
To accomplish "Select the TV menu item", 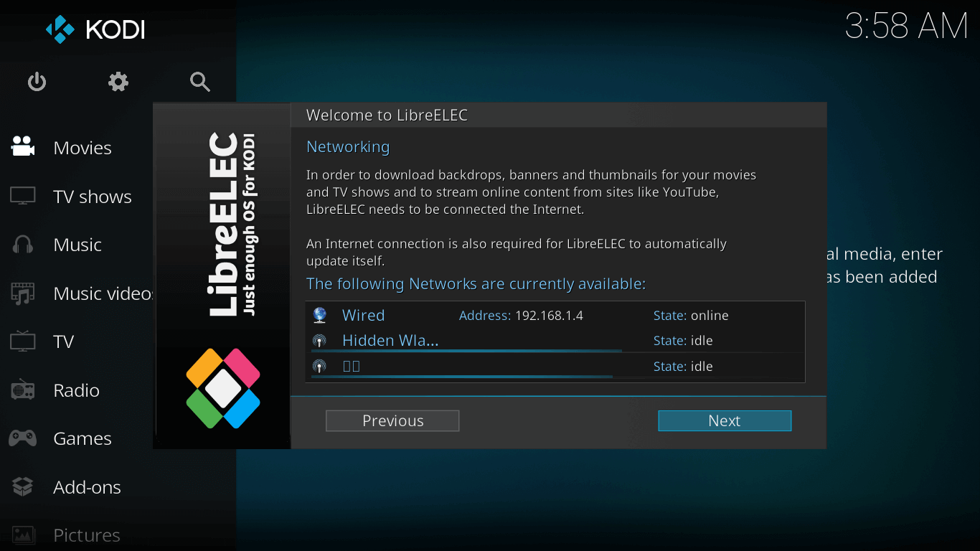I will [64, 342].
